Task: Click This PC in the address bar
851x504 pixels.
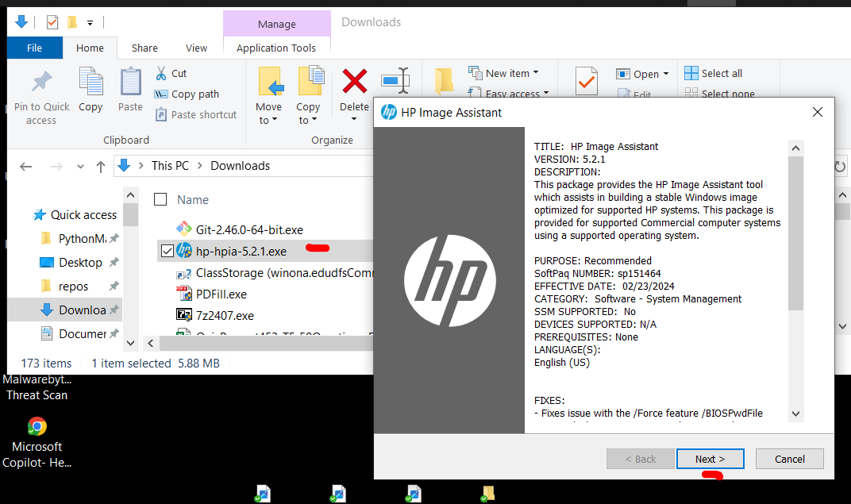Action: click(171, 166)
